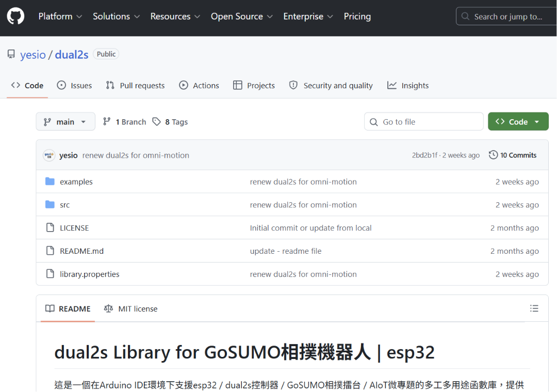Image resolution: width=557 pixels, height=392 pixels.
Task: Open the src folder
Action: click(64, 205)
